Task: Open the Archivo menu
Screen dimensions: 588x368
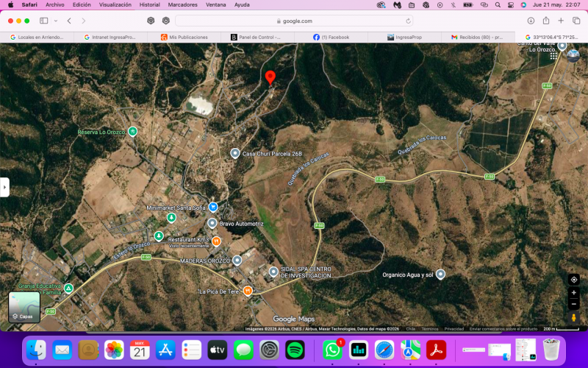Action: click(x=54, y=5)
